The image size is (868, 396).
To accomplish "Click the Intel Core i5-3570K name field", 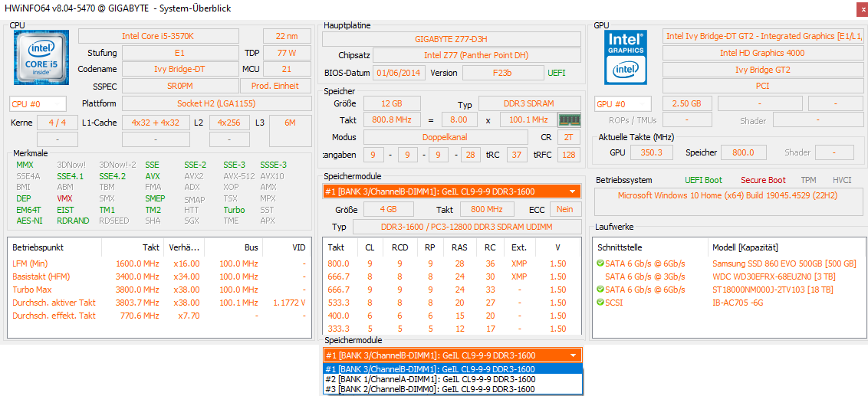I will pyautogui.click(x=158, y=36).
